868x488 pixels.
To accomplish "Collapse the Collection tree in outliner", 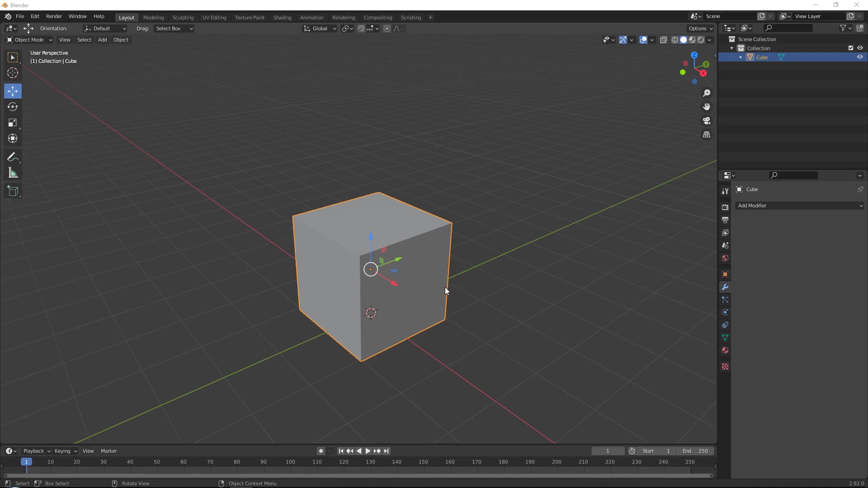I will (x=731, y=48).
